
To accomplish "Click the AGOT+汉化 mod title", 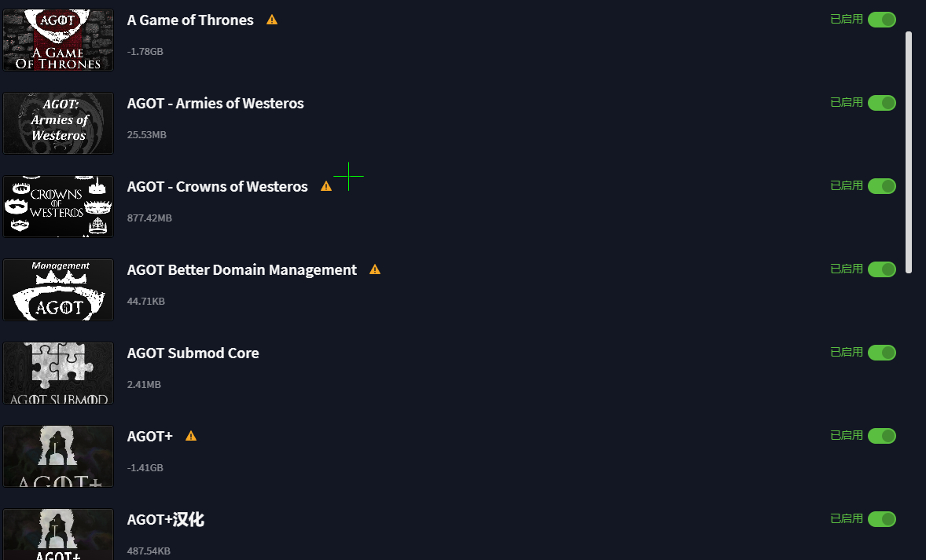I will point(165,519).
